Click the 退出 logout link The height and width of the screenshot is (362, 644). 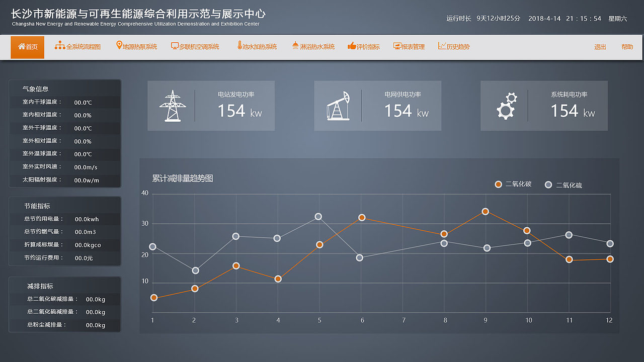pos(600,46)
